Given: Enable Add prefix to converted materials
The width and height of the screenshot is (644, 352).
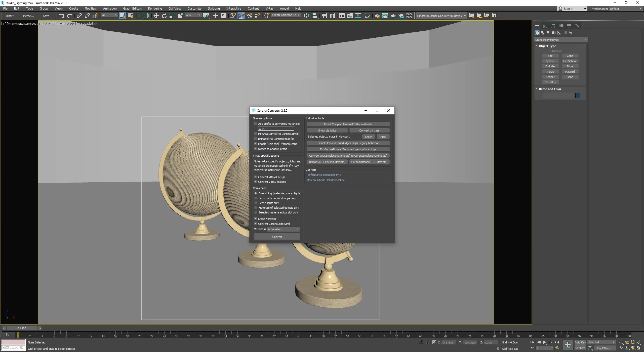Looking at the screenshot, I should 256,124.
